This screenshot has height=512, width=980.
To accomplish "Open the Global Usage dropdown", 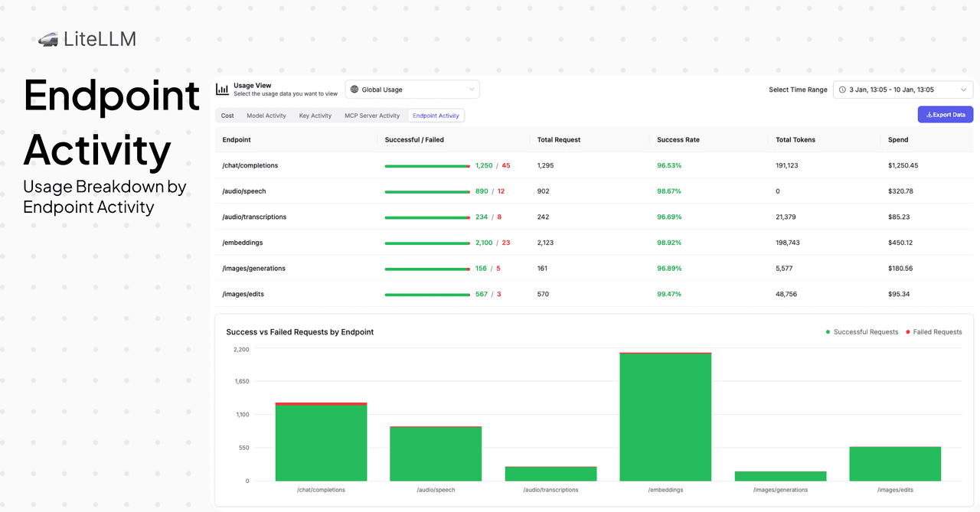I will click(x=412, y=90).
